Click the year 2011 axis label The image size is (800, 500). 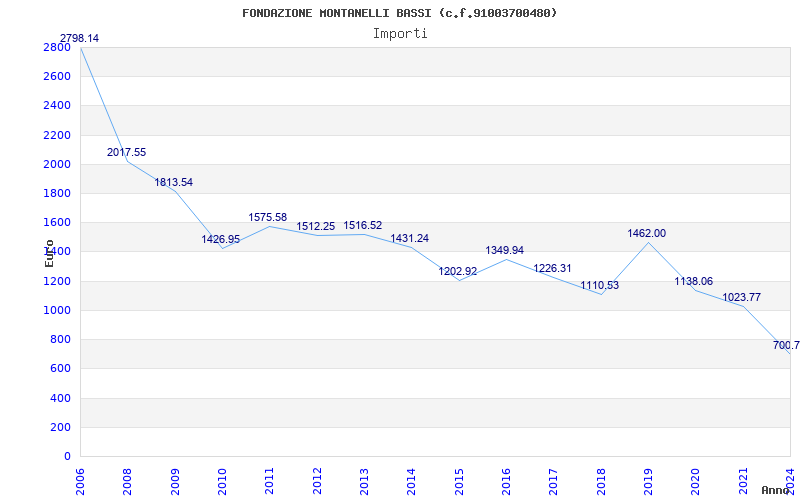point(269,481)
